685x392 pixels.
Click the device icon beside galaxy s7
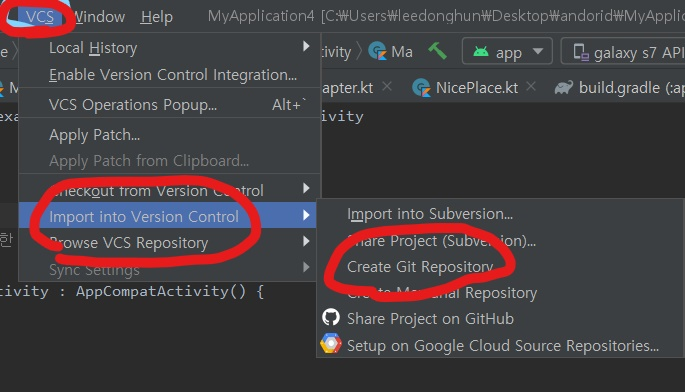pos(581,52)
